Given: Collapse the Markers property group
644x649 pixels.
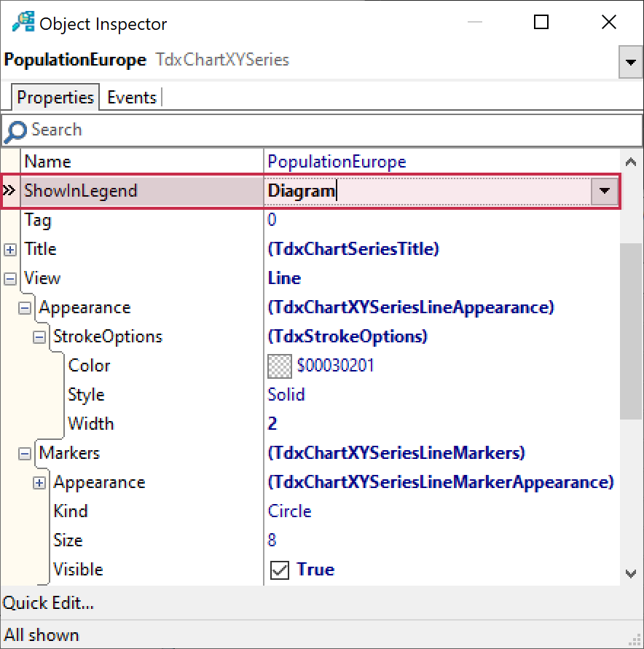Looking at the screenshot, I should (25, 453).
